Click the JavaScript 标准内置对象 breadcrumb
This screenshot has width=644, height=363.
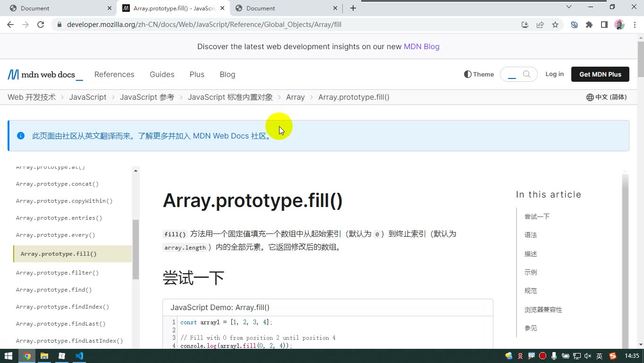[x=230, y=97]
